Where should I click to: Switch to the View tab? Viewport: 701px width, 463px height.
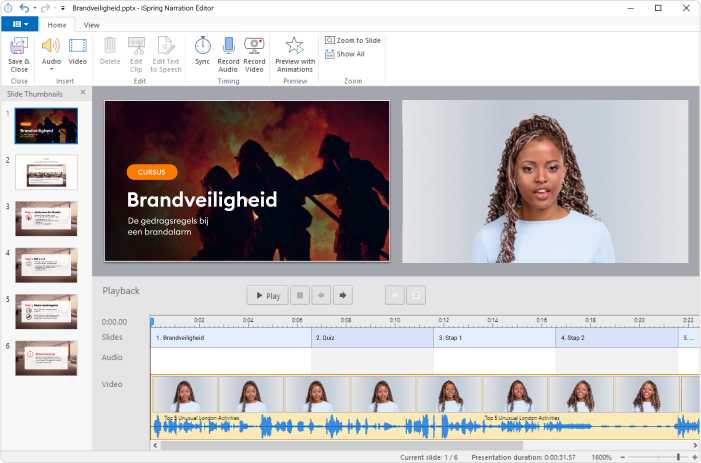pyautogui.click(x=91, y=25)
